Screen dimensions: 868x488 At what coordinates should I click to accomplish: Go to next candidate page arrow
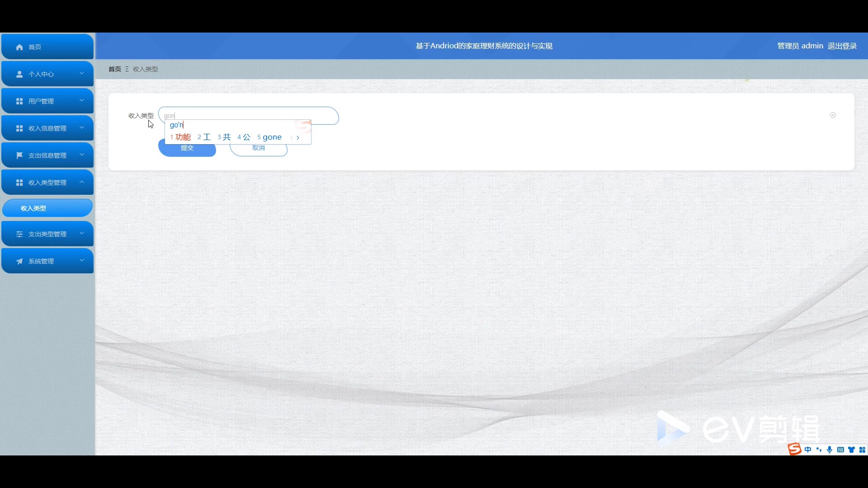pos(298,137)
